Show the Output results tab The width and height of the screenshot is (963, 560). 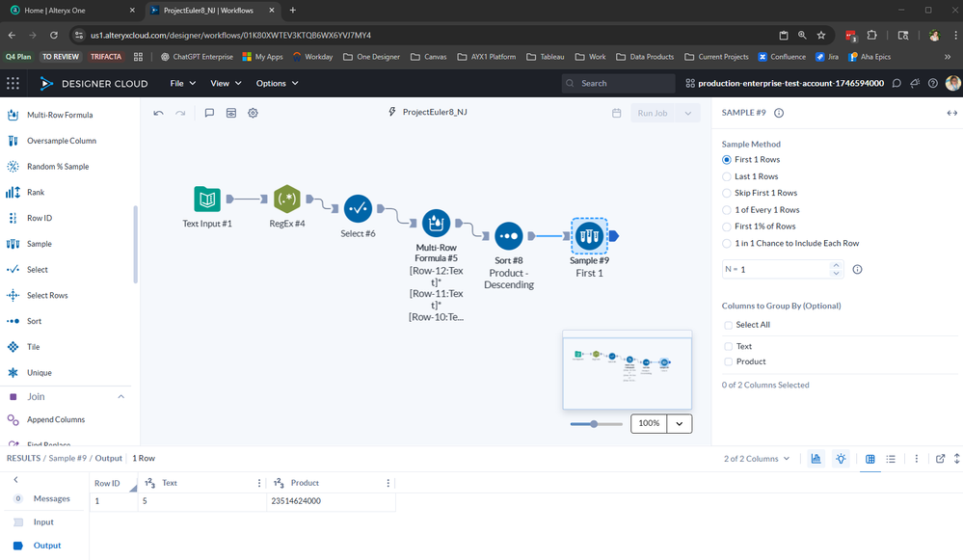click(46, 546)
